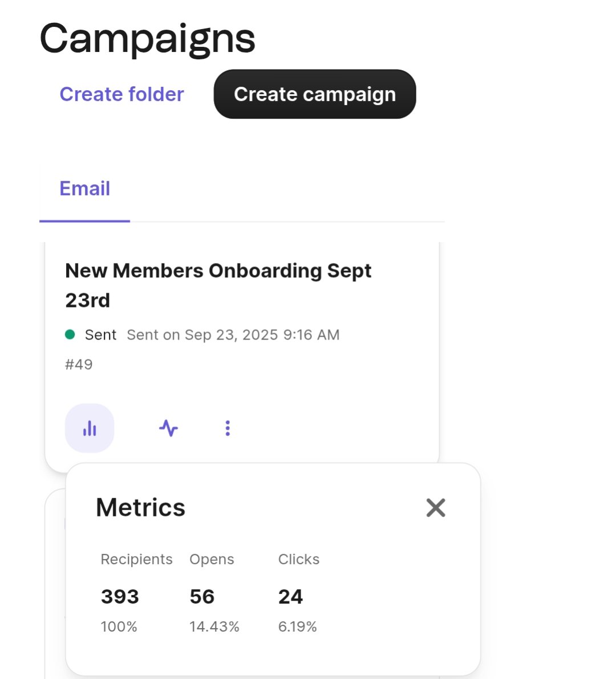Click the Metrics panel heading

140,507
